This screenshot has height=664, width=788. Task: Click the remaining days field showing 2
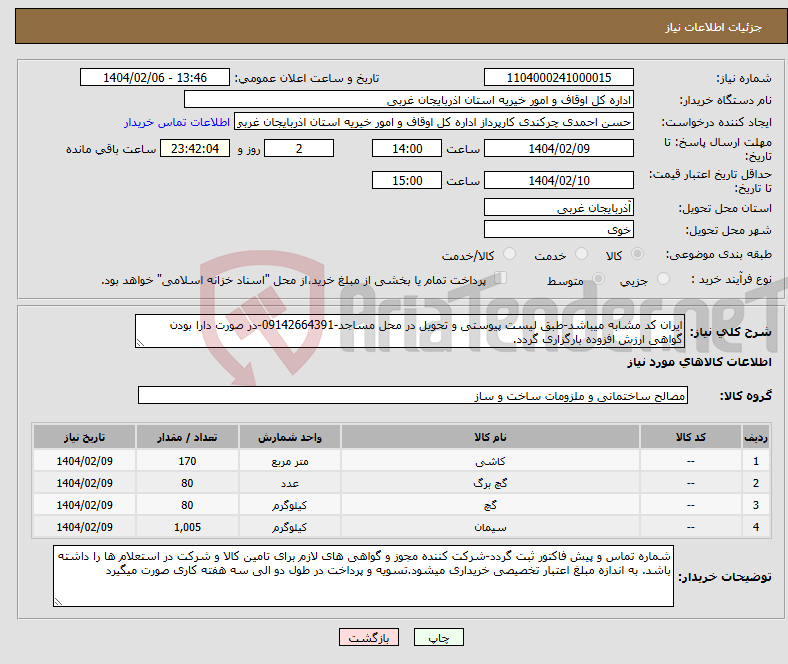(x=299, y=148)
